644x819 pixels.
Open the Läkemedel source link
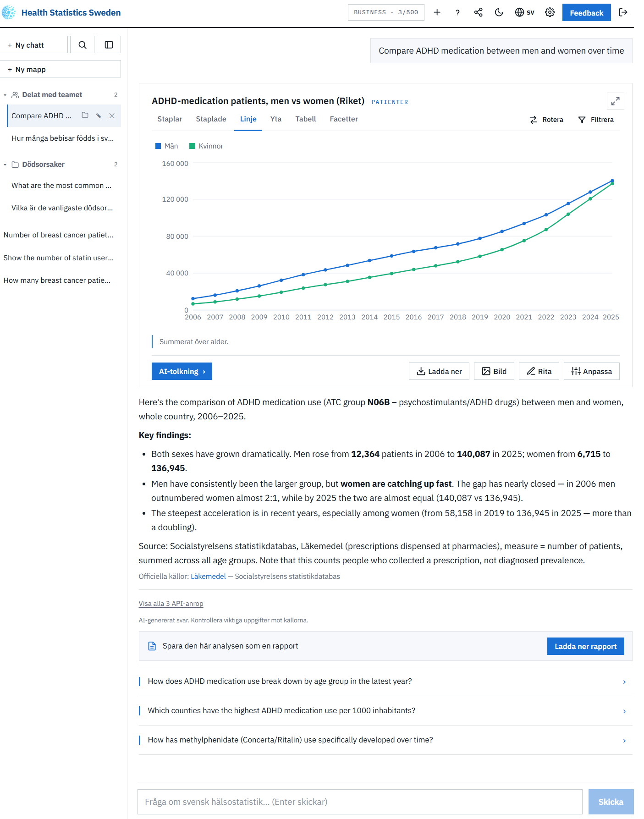pyautogui.click(x=208, y=577)
